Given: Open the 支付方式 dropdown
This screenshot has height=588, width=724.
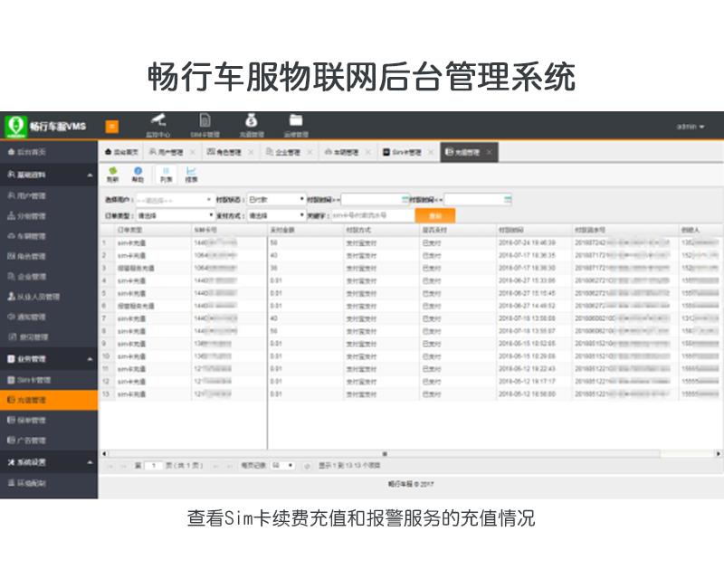Looking at the screenshot, I should click(276, 215).
